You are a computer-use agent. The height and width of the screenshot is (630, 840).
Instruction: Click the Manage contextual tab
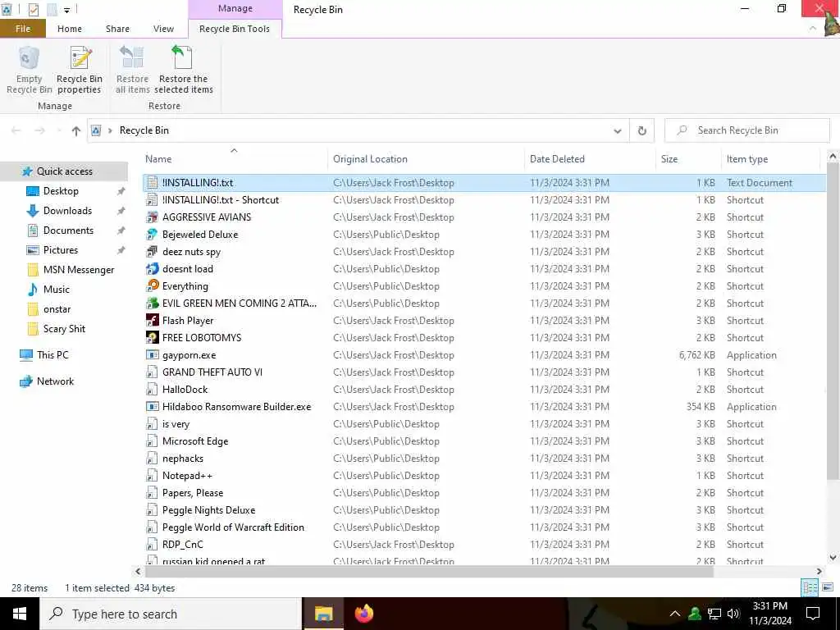235,8
